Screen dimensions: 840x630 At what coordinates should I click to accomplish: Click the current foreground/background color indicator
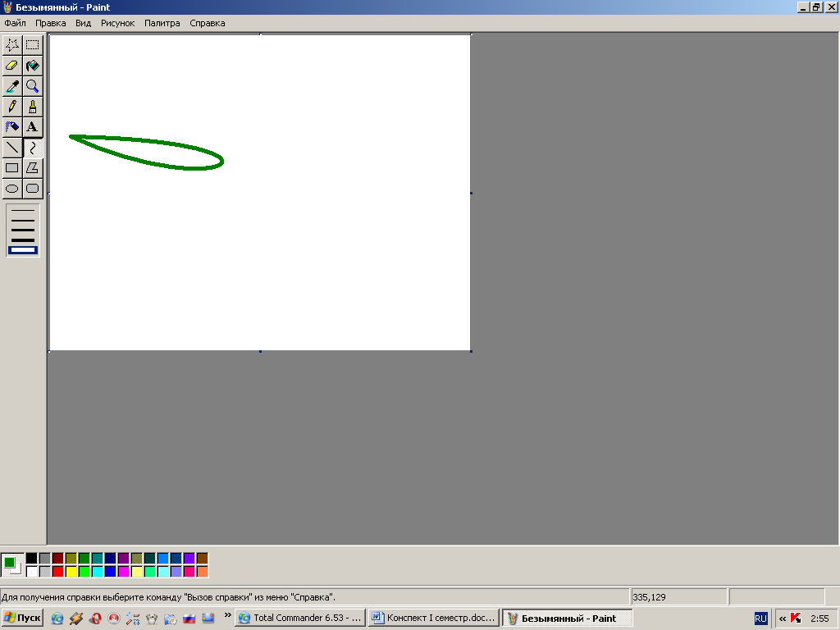(12, 565)
